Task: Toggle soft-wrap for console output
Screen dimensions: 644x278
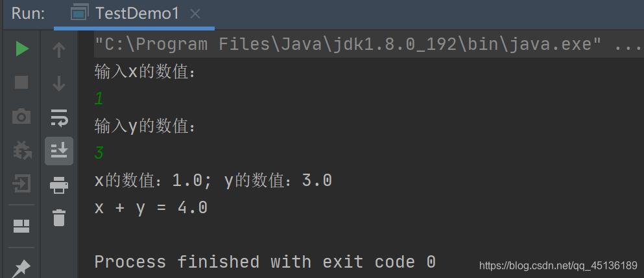Action: click(x=59, y=118)
